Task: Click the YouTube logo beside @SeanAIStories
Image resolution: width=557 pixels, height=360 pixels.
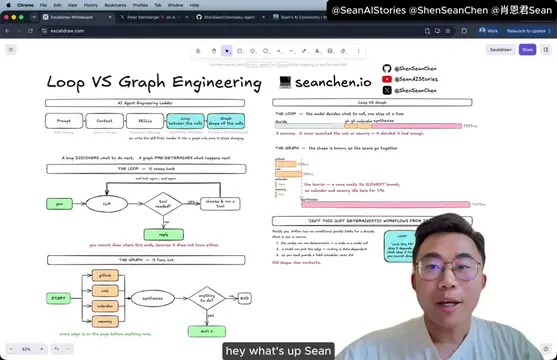Action: [x=387, y=79]
